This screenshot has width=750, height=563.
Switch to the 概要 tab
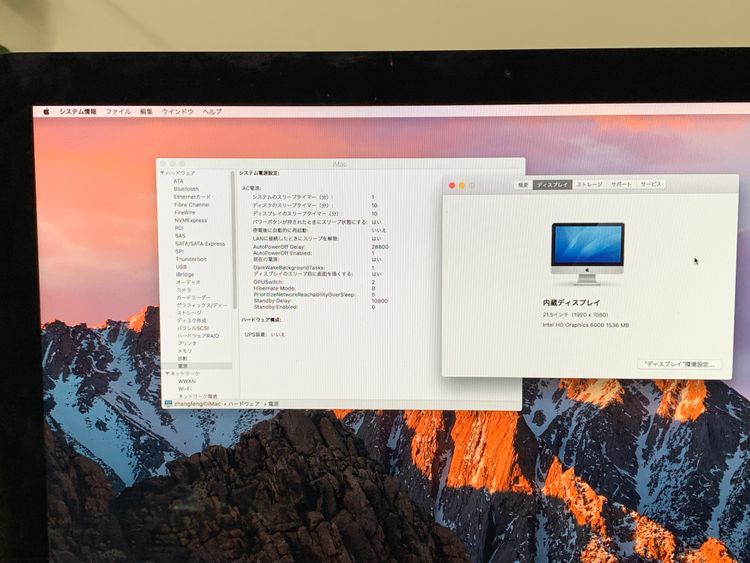coord(524,185)
